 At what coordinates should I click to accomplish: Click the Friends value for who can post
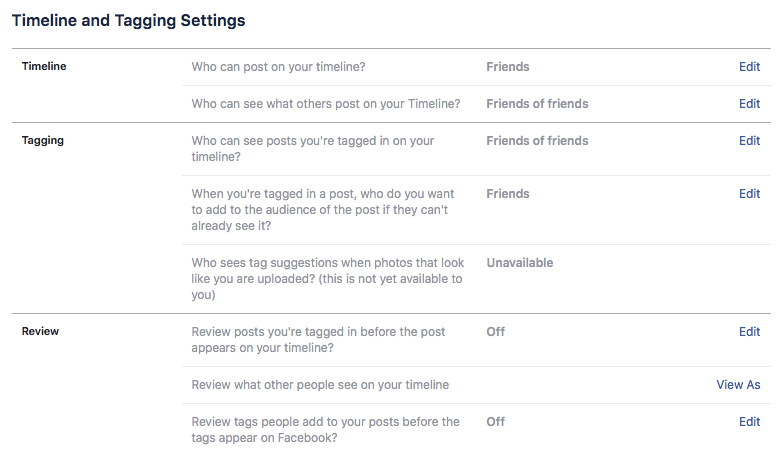(507, 67)
